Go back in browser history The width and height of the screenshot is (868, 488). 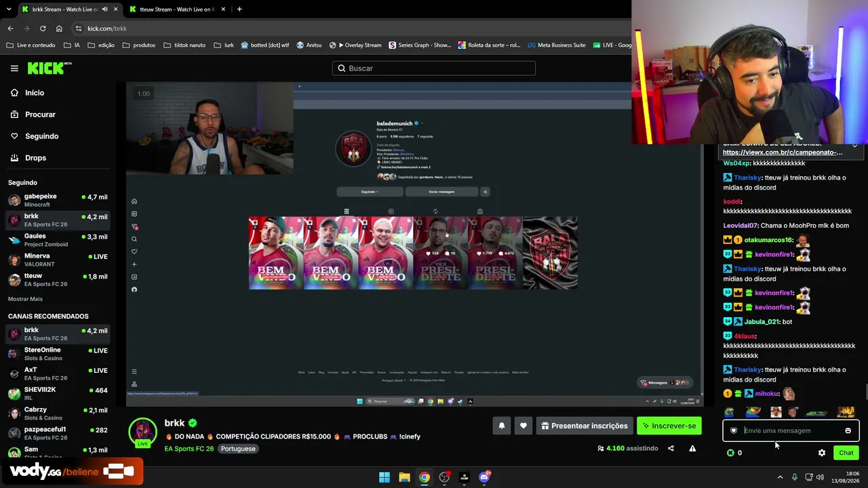click(10, 28)
